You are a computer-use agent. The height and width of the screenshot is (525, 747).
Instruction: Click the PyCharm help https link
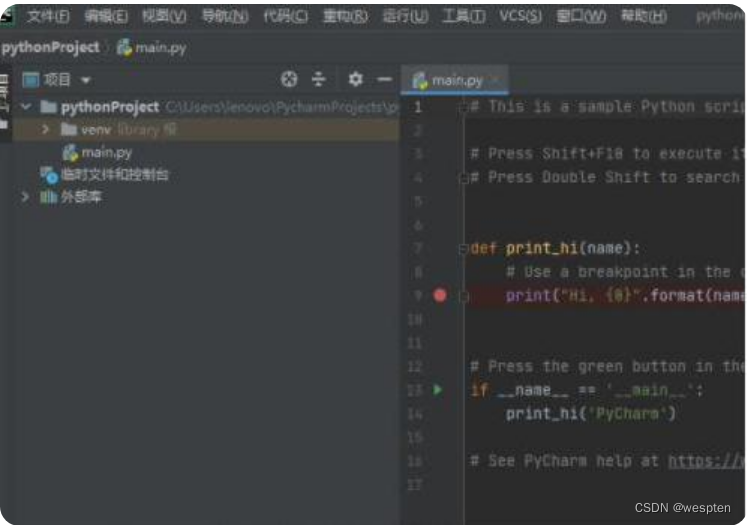pyautogui.click(x=707, y=461)
